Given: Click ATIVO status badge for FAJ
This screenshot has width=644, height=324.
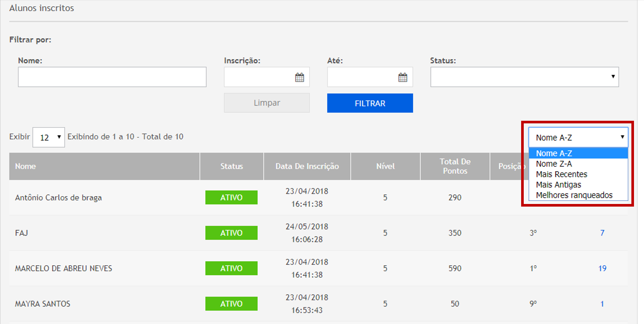Looking at the screenshot, I should [x=231, y=233].
